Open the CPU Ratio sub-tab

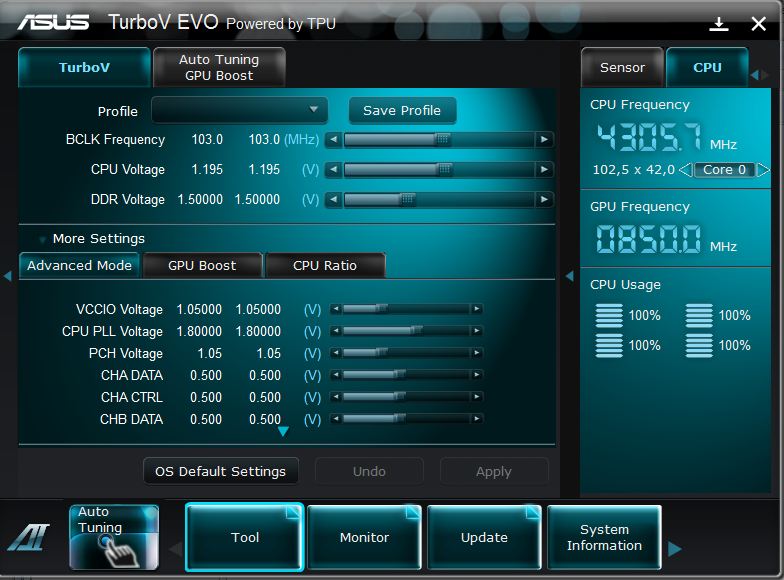click(x=325, y=266)
